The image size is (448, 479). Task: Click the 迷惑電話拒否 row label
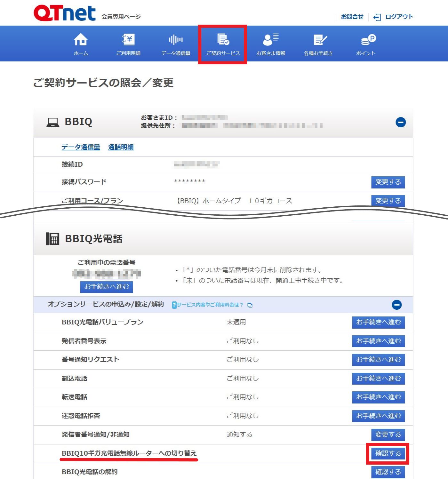point(81,416)
